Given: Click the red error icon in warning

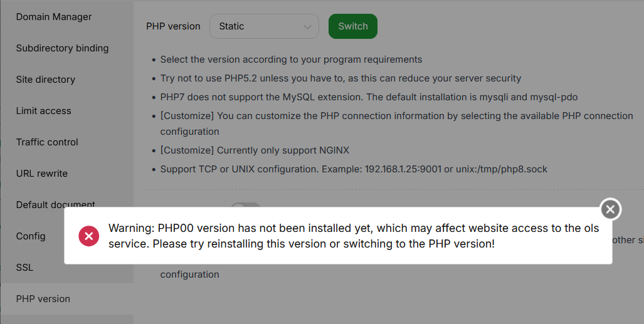Looking at the screenshot, I should point(88,236).
